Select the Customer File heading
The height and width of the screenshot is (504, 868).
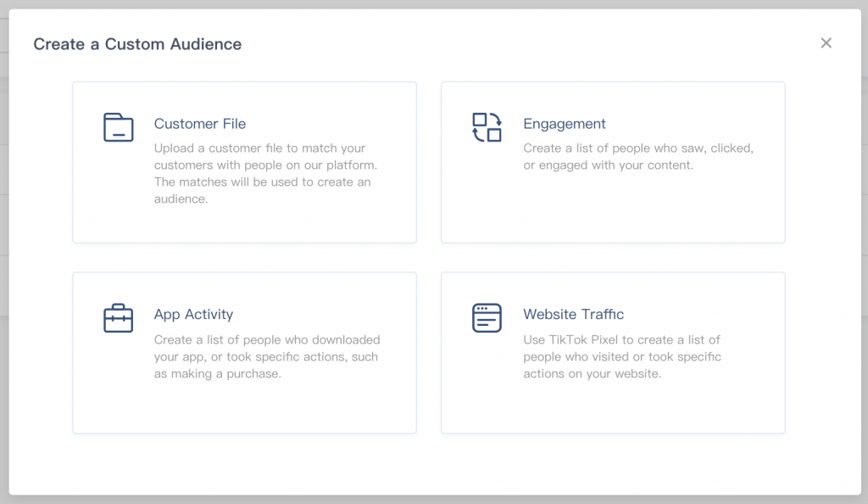(x=200, y=124)
